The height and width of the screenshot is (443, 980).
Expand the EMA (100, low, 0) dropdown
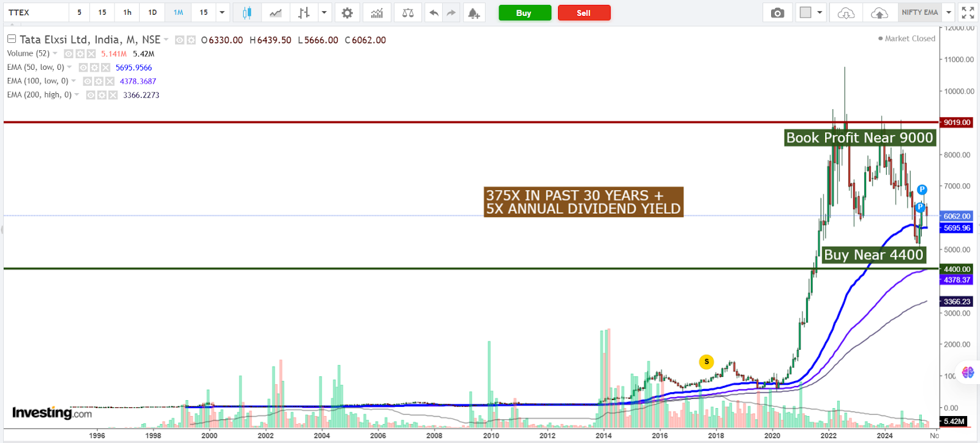point(73,81)
